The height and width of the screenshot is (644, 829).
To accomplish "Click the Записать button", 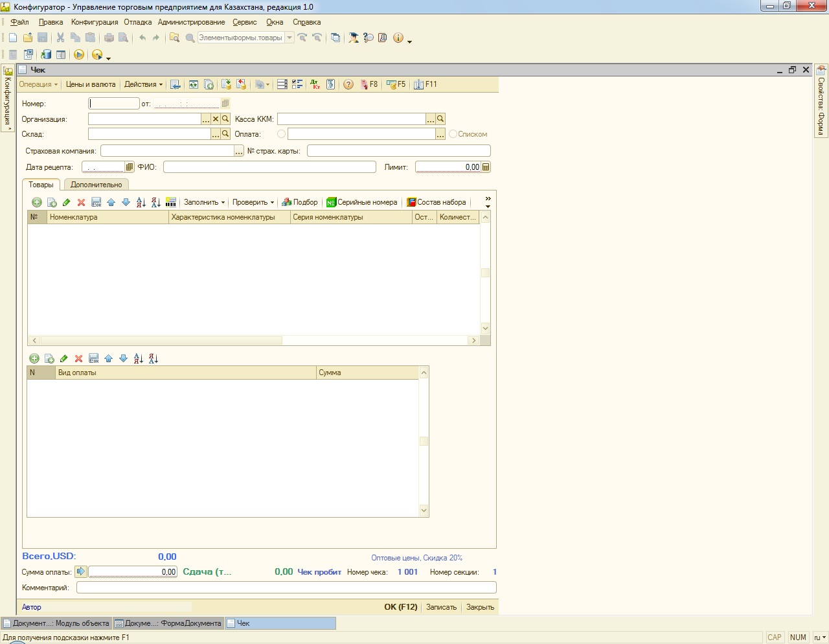I will (x=441, y=607).
